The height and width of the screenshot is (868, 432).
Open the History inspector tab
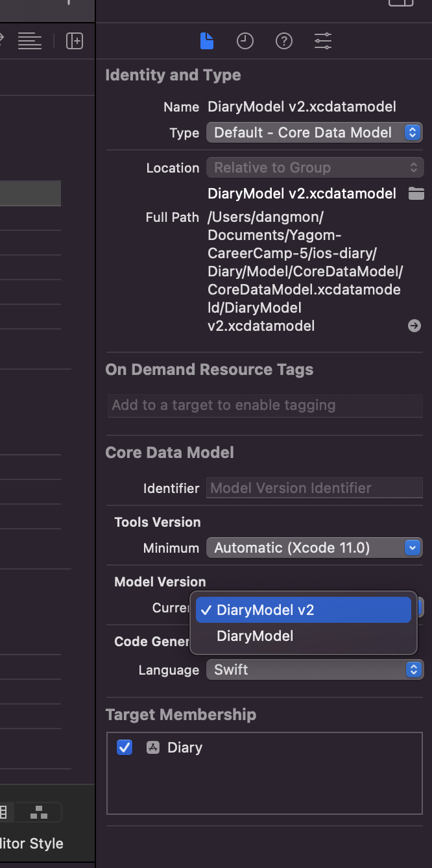point(245,42)
